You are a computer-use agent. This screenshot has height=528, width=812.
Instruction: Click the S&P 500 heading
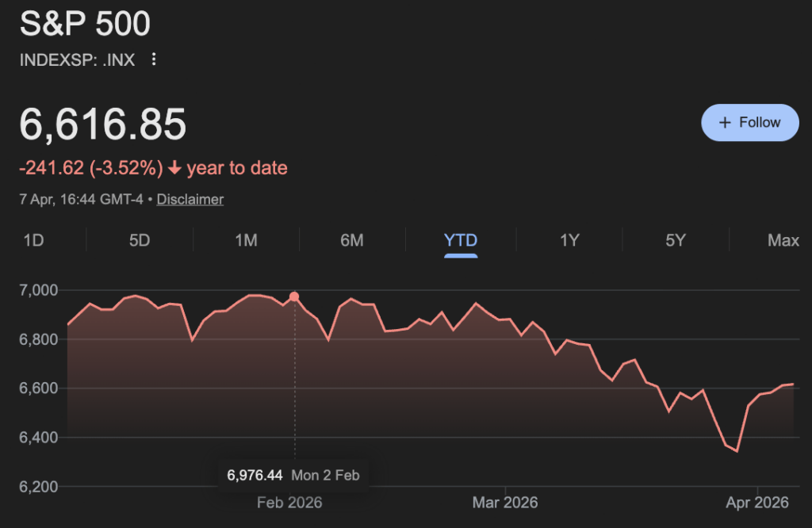(85, 25)
